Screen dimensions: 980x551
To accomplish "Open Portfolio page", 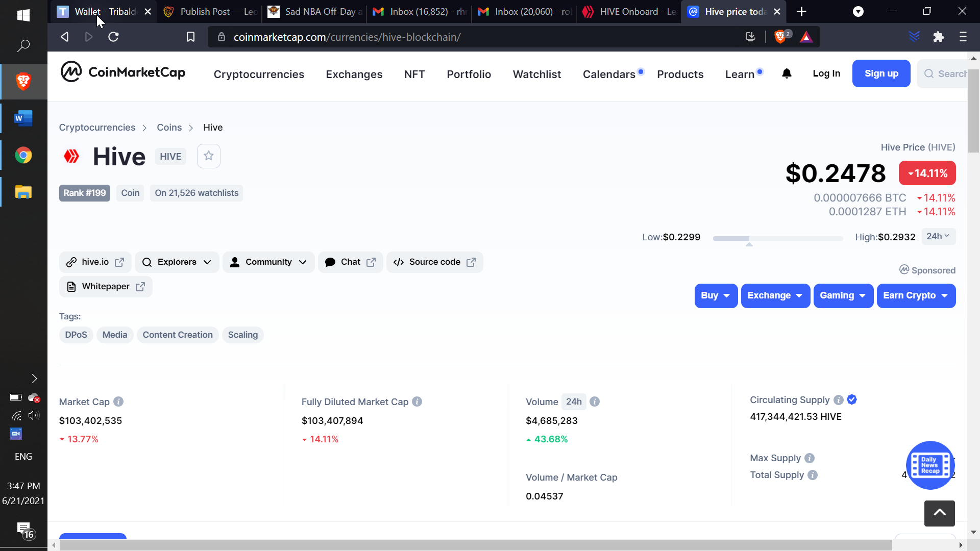I will (469, 74).
